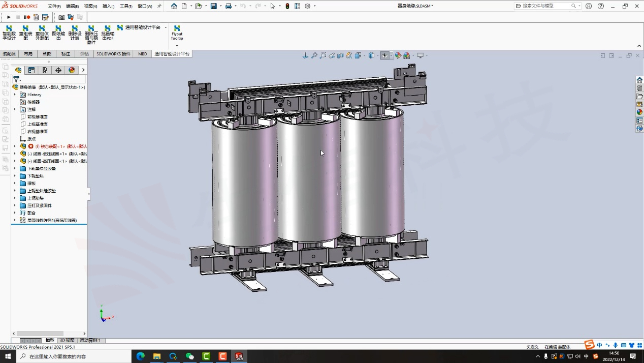Expand the History tree node
Image resolution: width=644 pixels, height=363 pixels.
pos(15,95)
